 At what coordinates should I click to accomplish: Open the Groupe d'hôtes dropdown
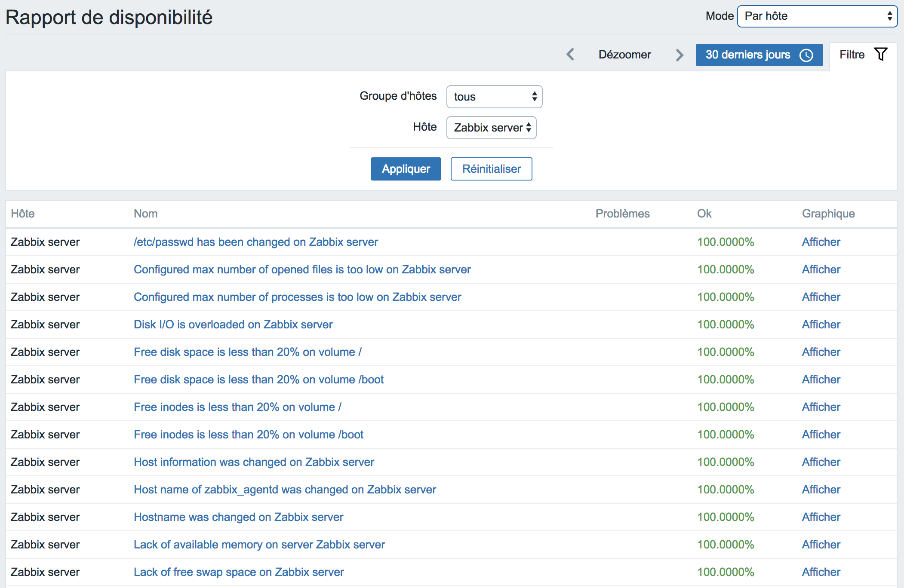coord(494,97)
